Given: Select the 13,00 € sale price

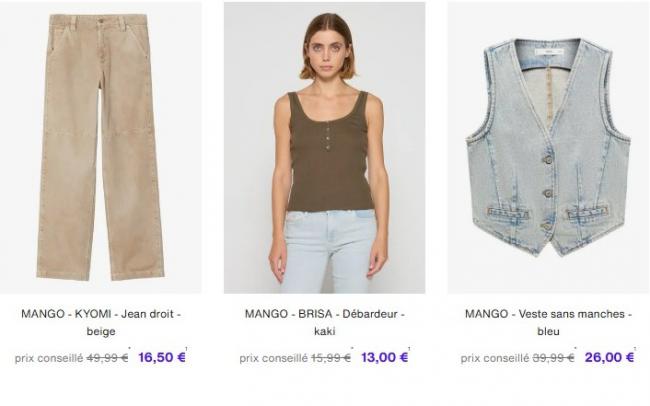Looking at the screenshot, I should tap(385, 357).
